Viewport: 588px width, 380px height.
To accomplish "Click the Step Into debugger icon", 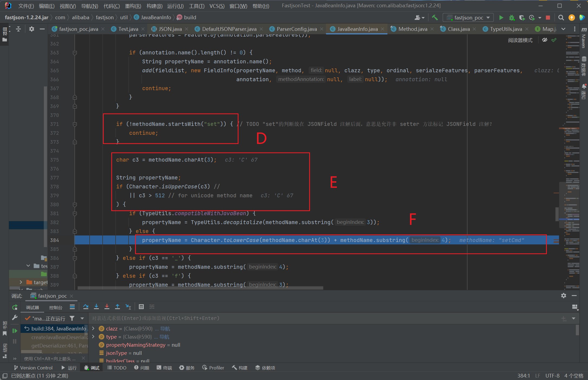I will point(96,307).
